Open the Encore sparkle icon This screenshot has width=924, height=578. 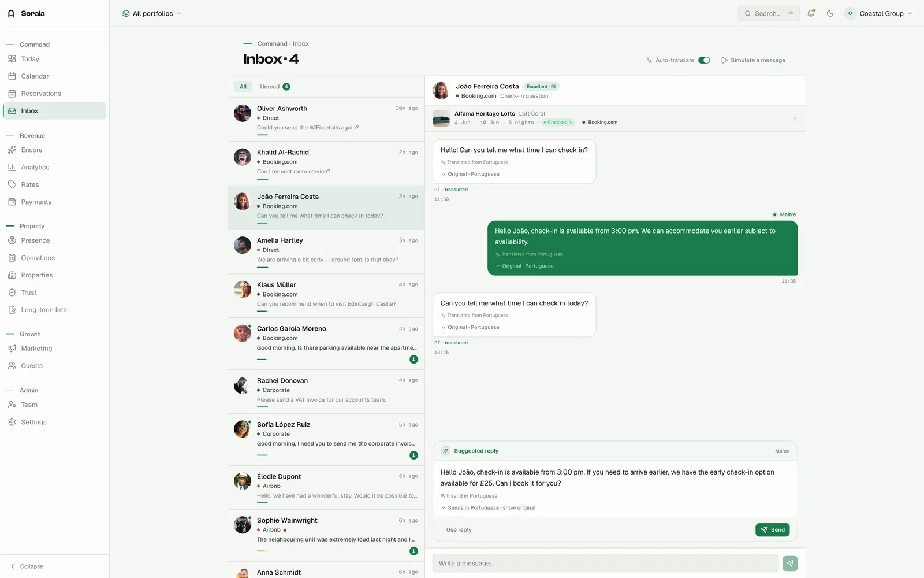tap(12, 150)
